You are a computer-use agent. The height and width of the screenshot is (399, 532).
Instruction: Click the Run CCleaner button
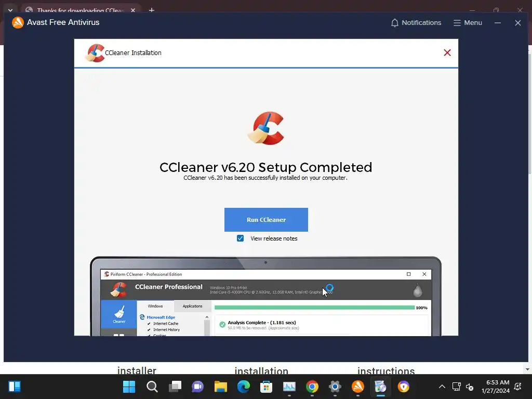pos(266,220)
